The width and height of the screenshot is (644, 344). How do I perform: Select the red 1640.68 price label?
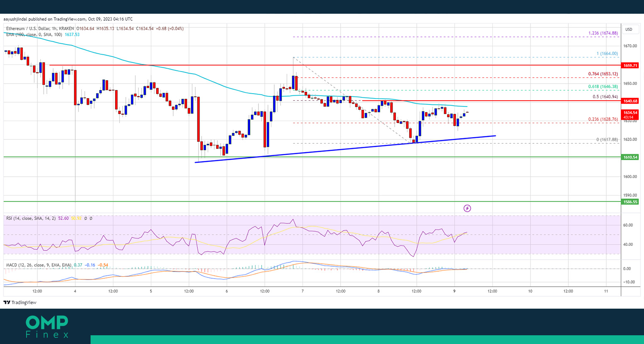click(x=630, y=101)
